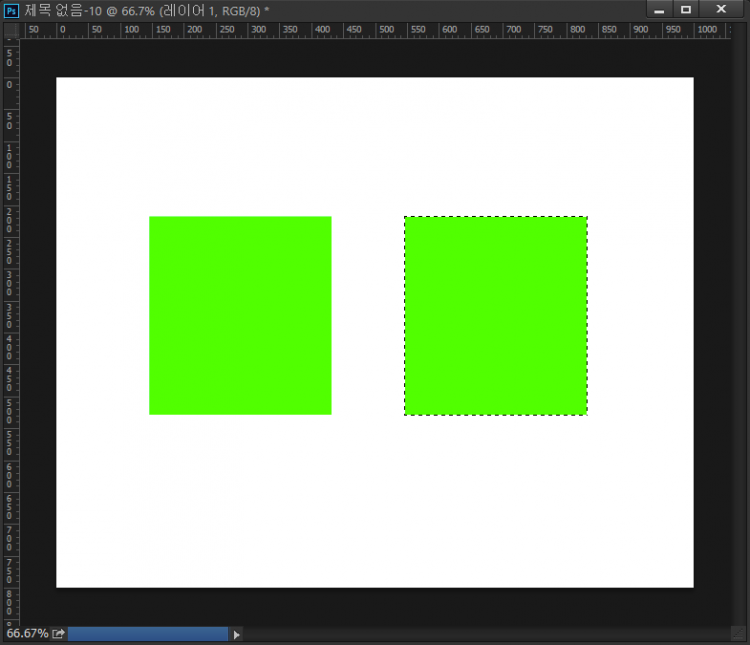Maximize the document window
Image resolution: width=750 pixels, height=645 pixels.
(x=686, y=10)
